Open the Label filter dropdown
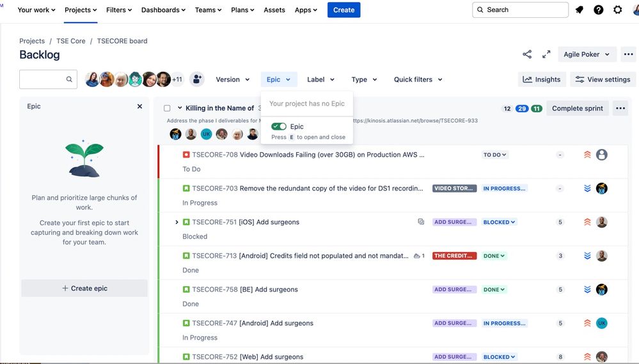Image resolution: width=639 pixels, height=364 pixels. [x=320, y=79]
